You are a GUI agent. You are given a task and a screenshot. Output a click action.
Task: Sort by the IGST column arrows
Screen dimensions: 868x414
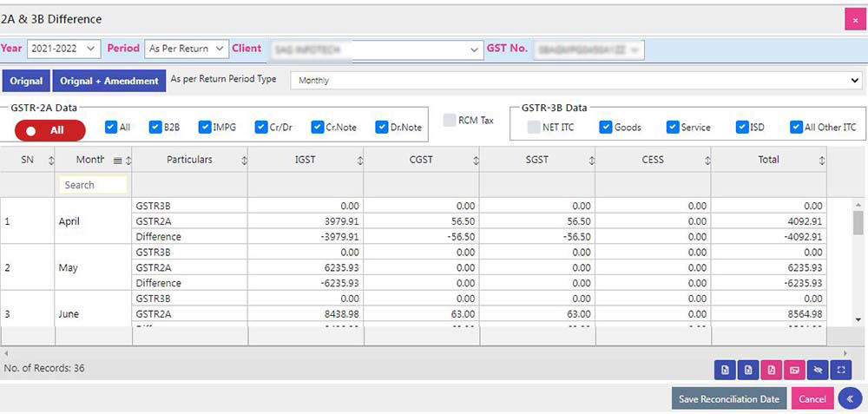click(x=360, y=161)
